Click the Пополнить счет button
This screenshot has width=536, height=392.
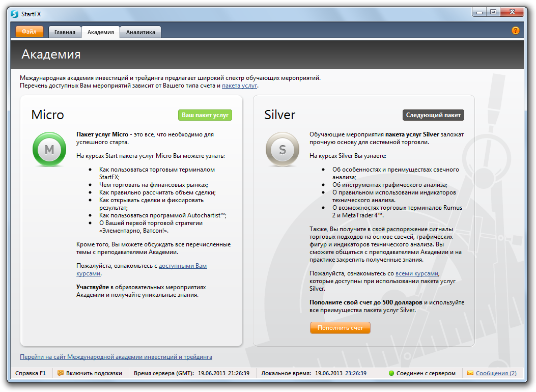340,328
